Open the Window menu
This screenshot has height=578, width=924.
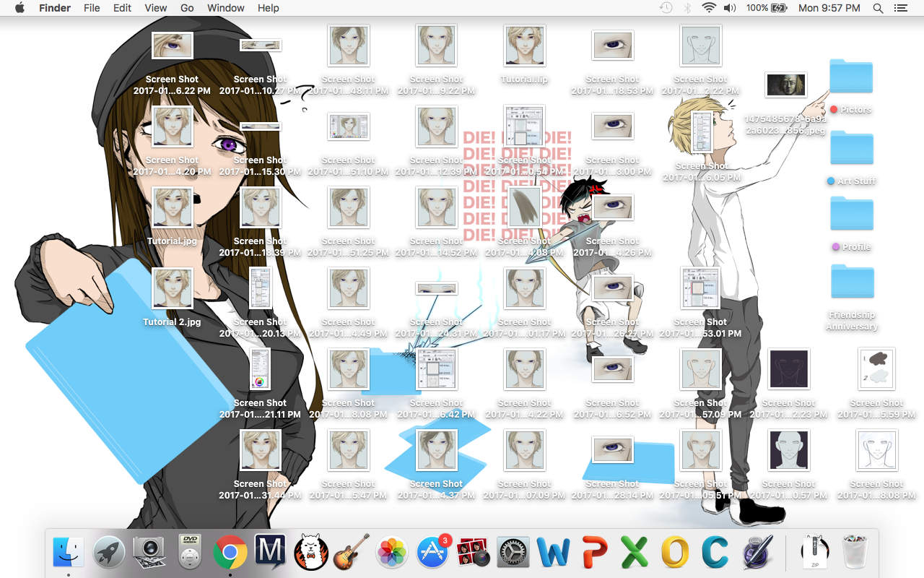pos(226,8)
